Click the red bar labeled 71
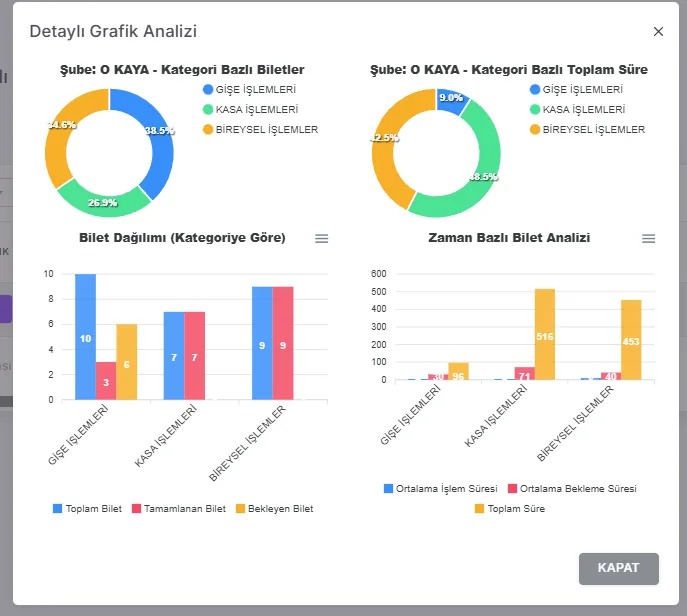 (x=524, y=374)
